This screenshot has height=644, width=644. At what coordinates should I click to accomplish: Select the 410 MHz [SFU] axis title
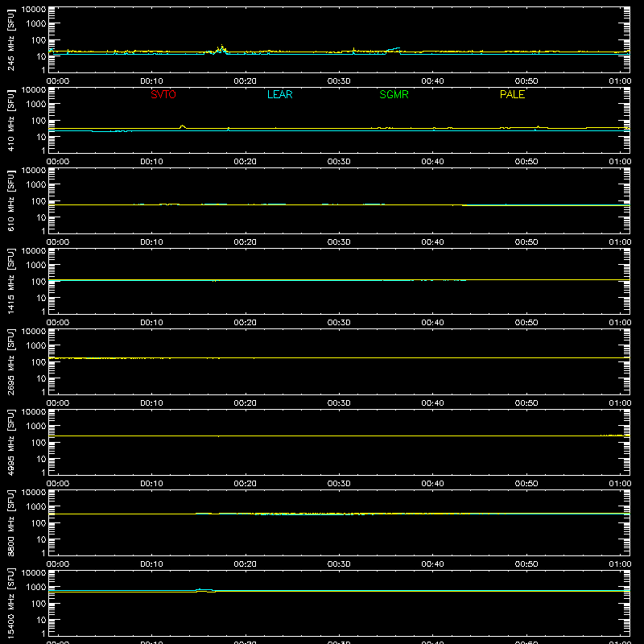tap(10, 120)
